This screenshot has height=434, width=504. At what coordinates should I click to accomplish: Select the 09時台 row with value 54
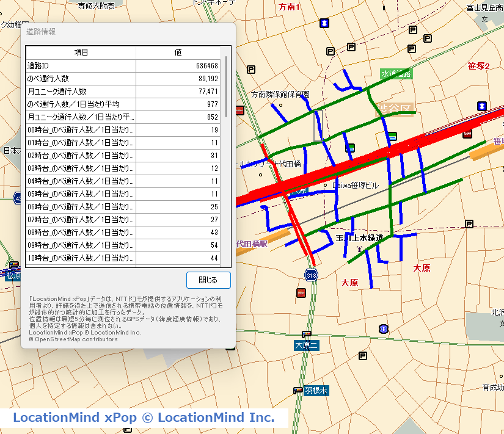tap(122, 245)
